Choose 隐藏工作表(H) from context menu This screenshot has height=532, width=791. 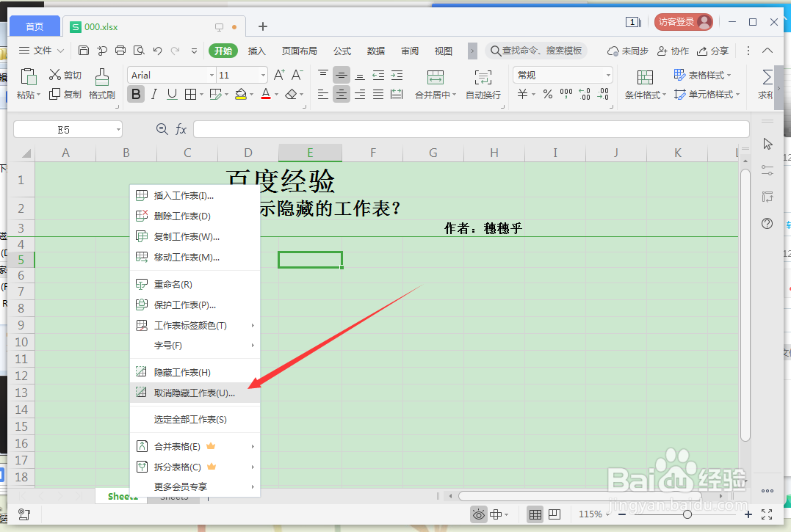coord(195,372)
